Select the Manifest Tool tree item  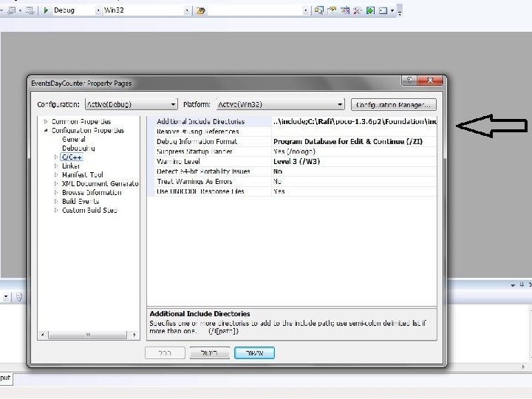83,174
